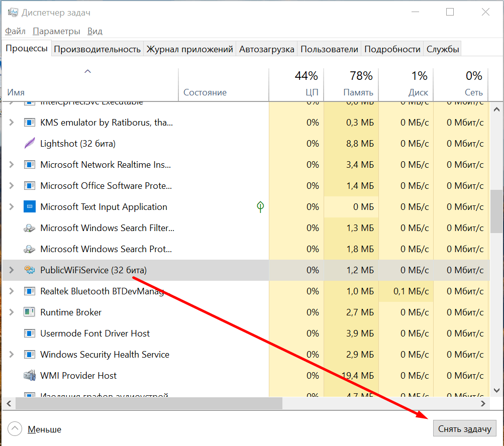Collapse to fewer details with Меньше
The image size is (504, 446).
44,429
